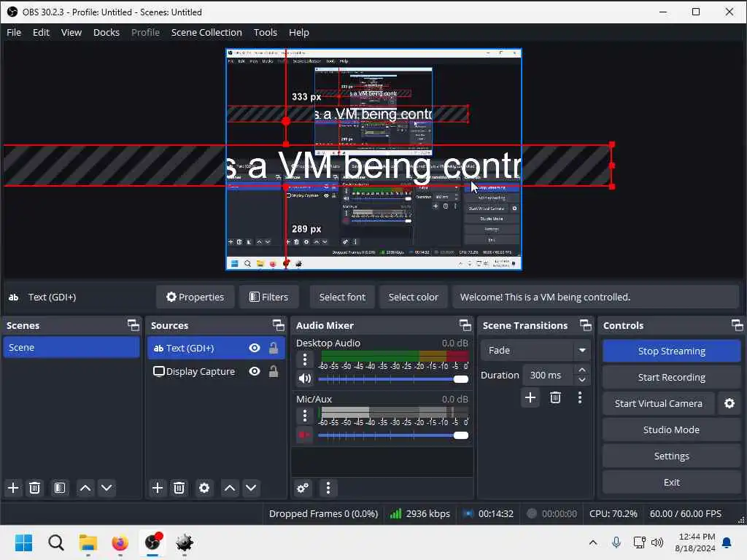Open Firefox from taskbar
The image size is (747, 560).
pyautogui.click(x=120, y=542)
